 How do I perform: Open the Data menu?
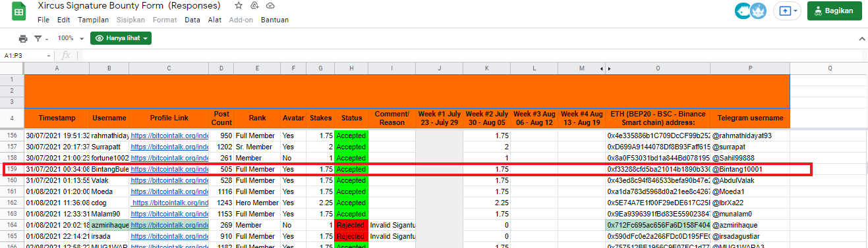click(192, 20)
